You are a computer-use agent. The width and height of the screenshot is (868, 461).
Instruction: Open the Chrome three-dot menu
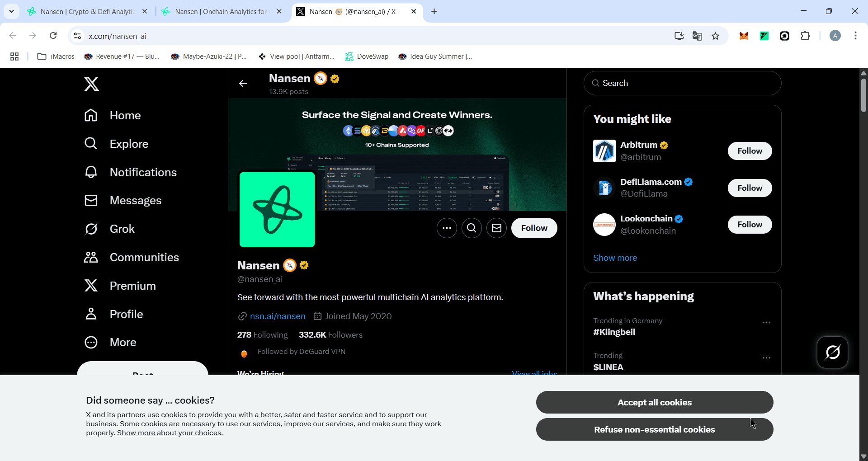point(855,36)
